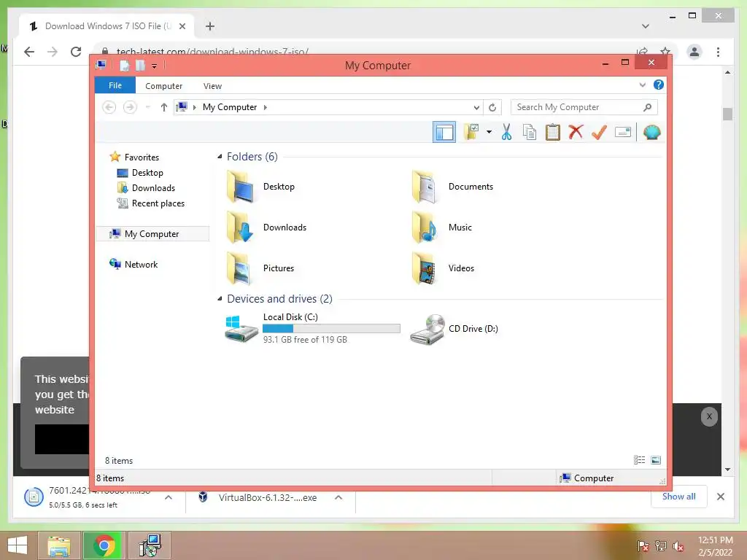The height and width of the screenshot is (560, 747).
Task: Click Show all downloads button
Action: pyautogui.click(x=679, y=496)
